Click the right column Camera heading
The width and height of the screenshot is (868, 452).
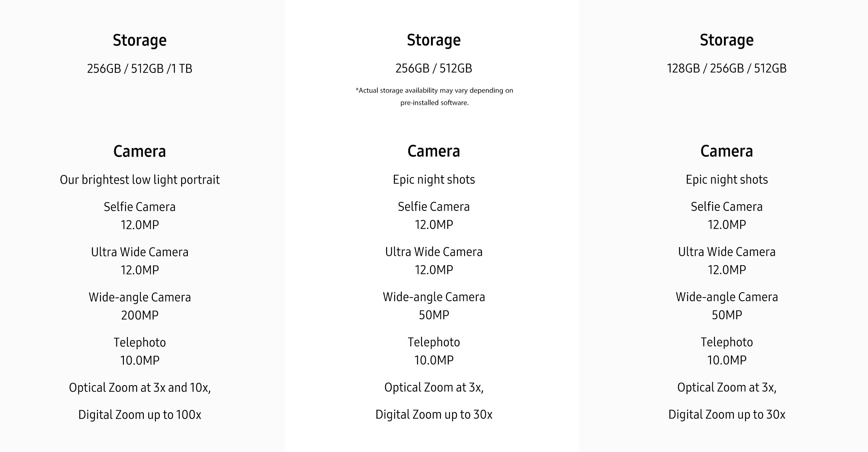tap(726, 151)
